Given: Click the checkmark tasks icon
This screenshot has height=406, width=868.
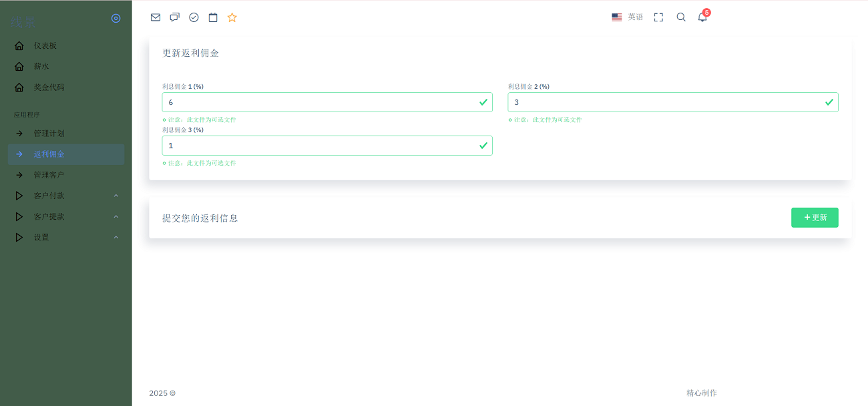Looking at the screenshot, I should click(194, 17).
